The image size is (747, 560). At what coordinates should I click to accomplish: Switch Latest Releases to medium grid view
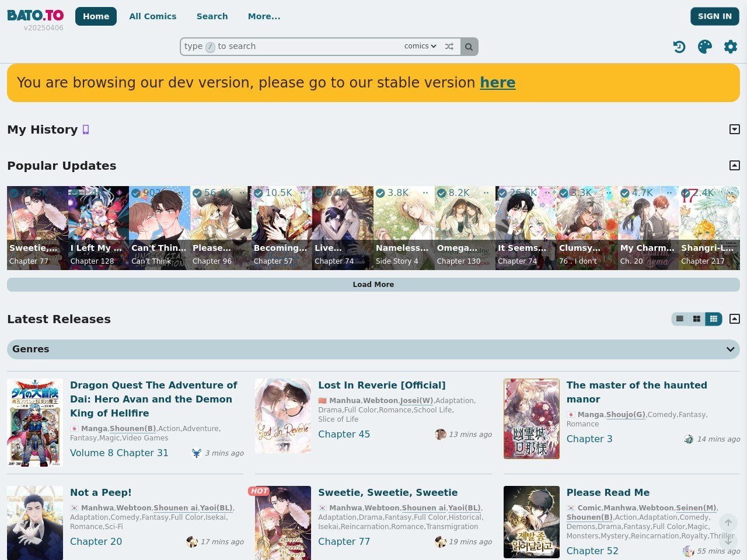tap(697, 319)
